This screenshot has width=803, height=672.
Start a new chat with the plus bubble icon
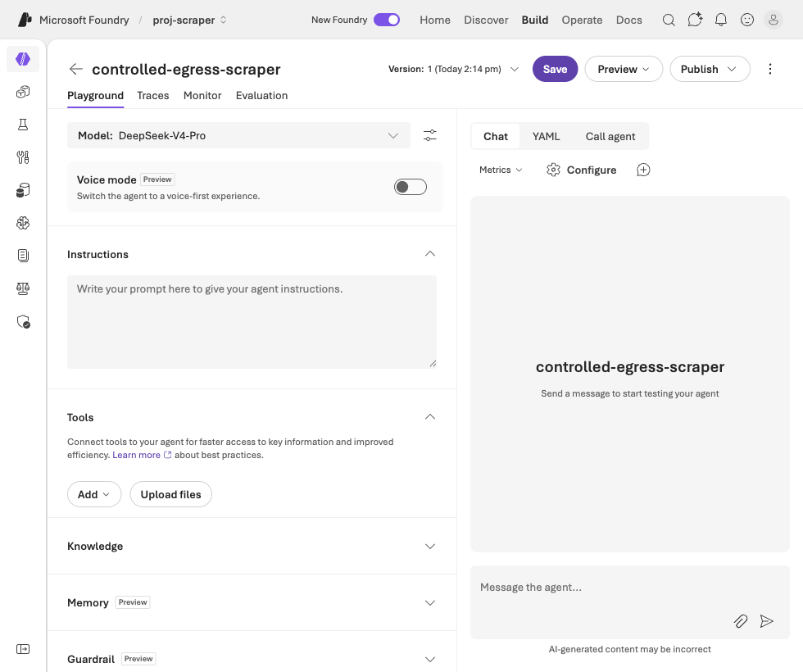[x=643, y=170]
